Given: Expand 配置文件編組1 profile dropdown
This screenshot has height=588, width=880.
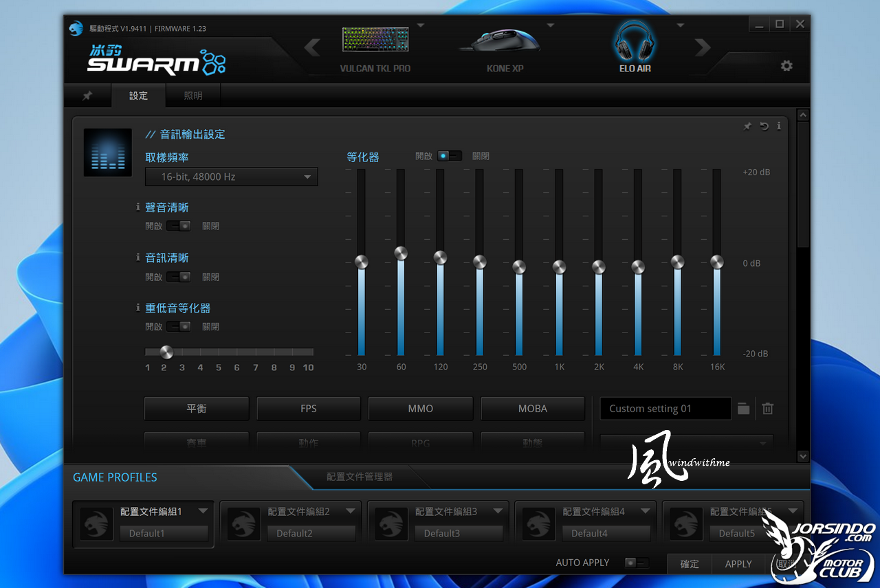Looking at the screenshot, I should 203,511.
